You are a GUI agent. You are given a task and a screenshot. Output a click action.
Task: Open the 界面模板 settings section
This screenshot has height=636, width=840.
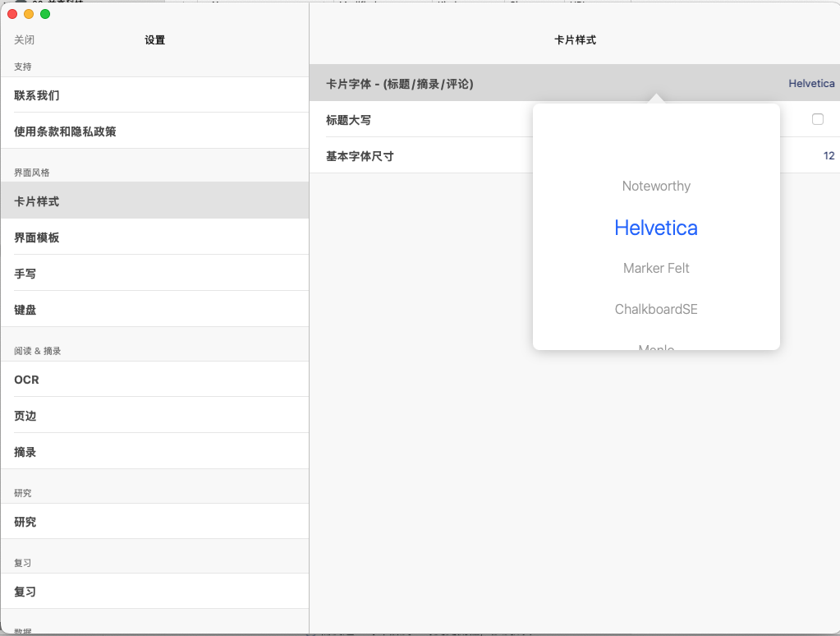37,237
